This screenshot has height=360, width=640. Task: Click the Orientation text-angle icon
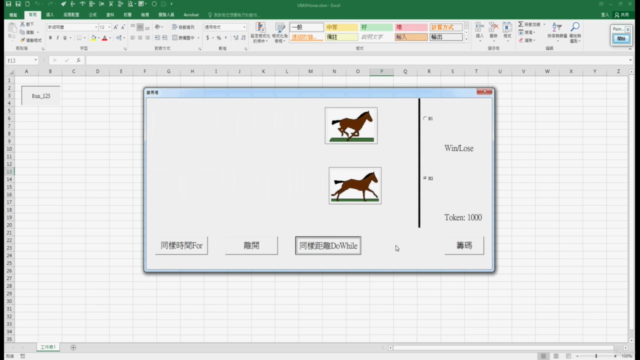pos(158,27)
